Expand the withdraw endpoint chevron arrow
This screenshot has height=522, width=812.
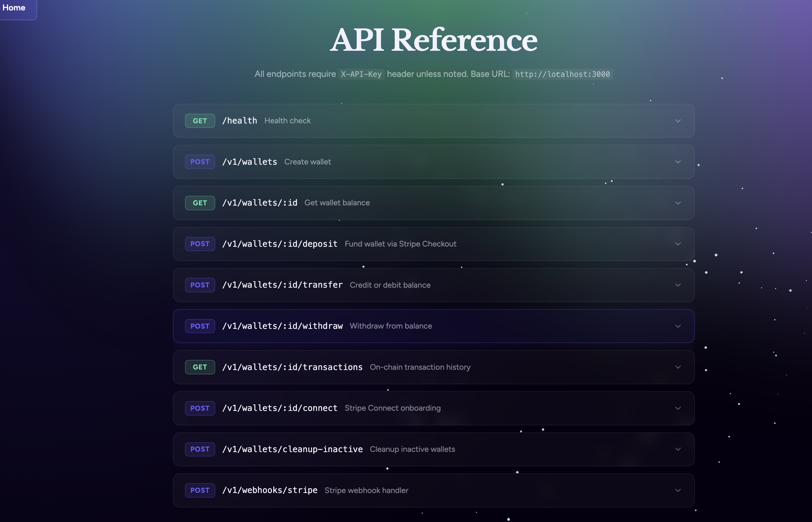click(x=678, y=326)
